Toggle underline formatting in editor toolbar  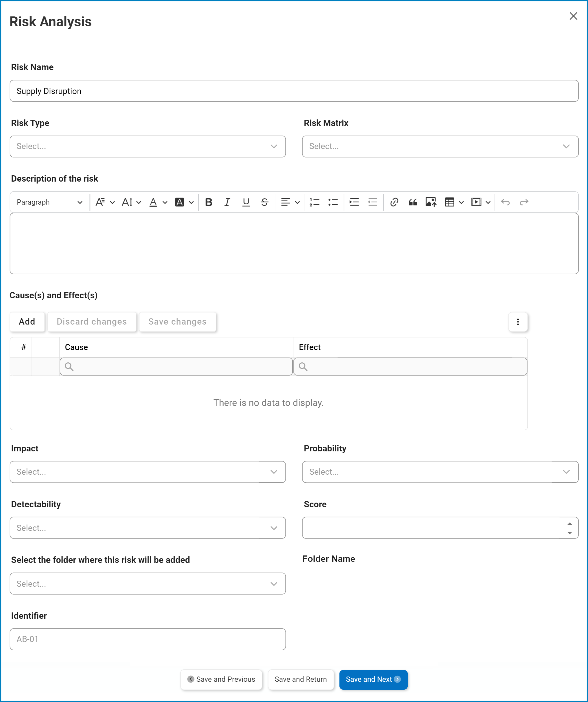click(x=246, y=202)
